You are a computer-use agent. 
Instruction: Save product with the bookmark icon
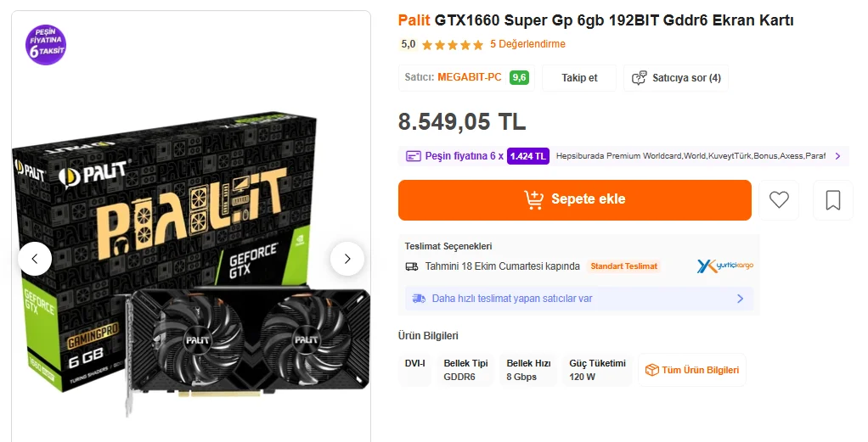coord(832,200)
